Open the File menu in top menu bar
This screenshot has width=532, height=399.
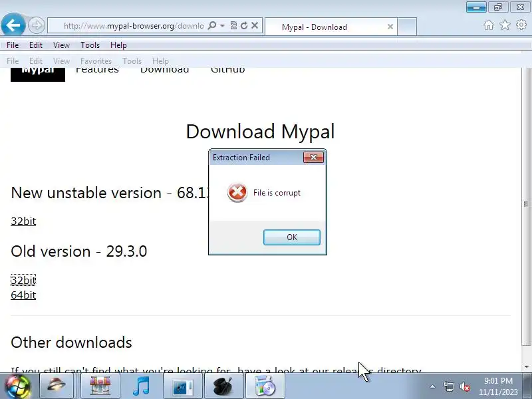pos(13,45)
